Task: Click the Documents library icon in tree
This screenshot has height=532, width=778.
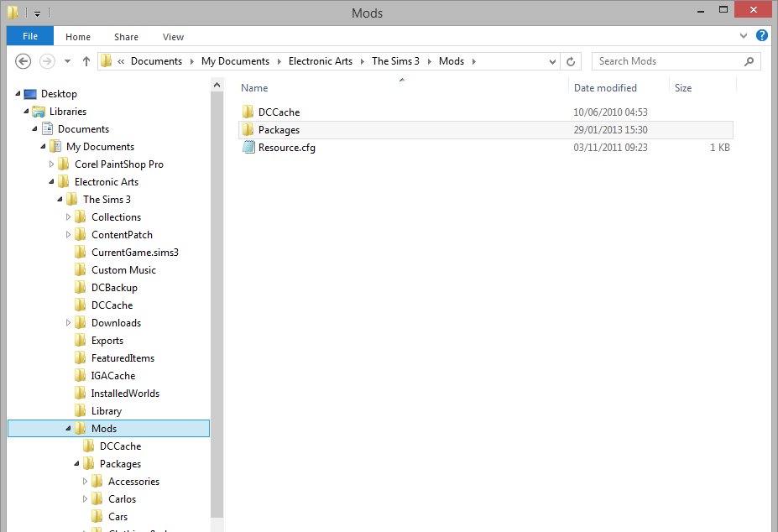Action: coord(47,129)
